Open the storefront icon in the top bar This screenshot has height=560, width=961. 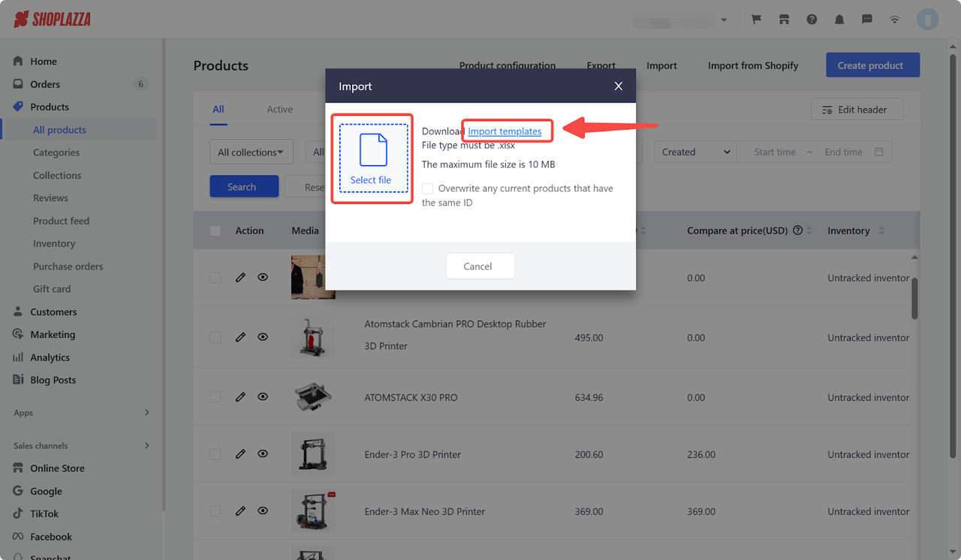tap(784, 19)
